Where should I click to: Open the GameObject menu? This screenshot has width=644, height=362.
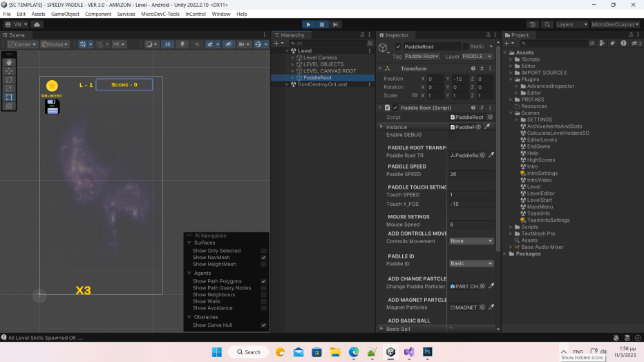point(65,14)
